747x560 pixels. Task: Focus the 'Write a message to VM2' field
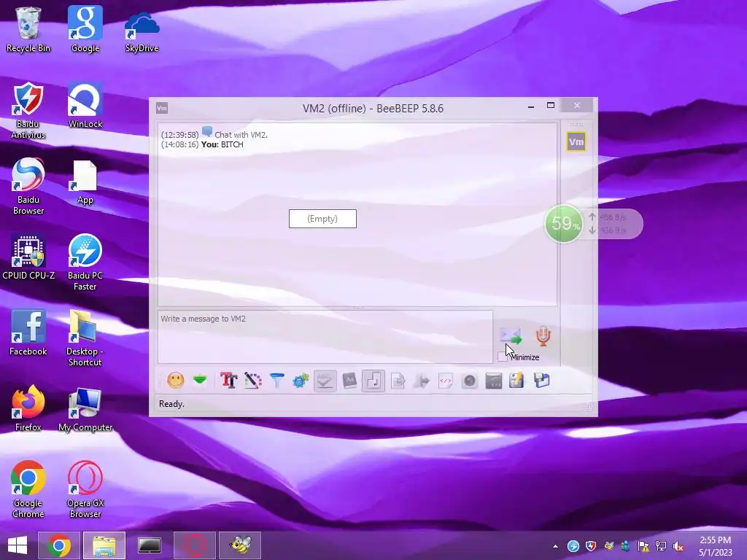(325, 337)
